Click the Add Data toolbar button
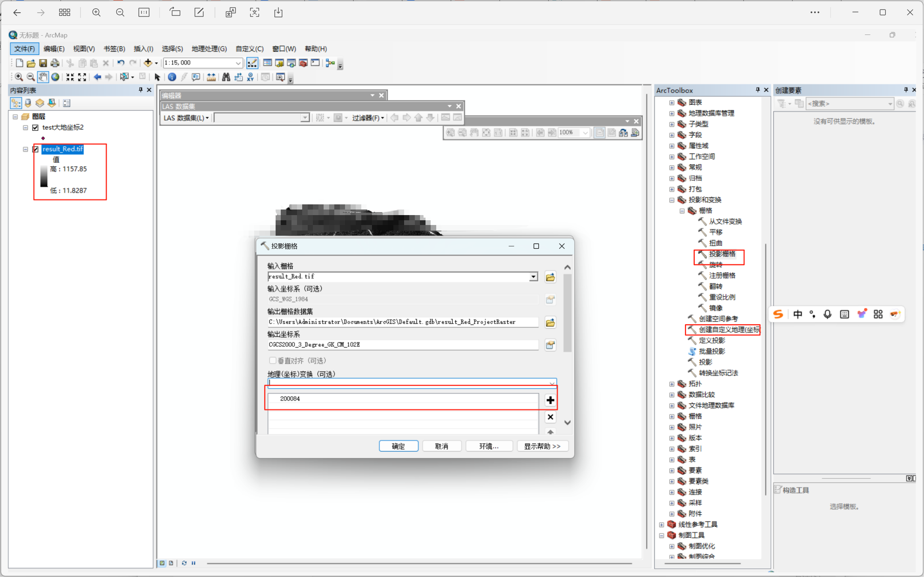This screenshot has height=577, width=924. [x=148, y=63]
